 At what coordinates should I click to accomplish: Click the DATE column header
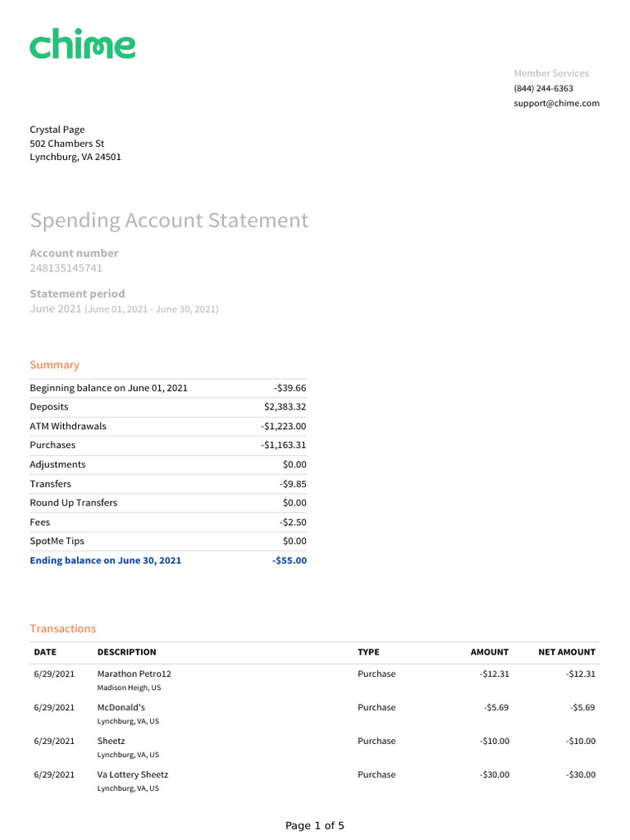pyautogui.click(x=45, y=652)
